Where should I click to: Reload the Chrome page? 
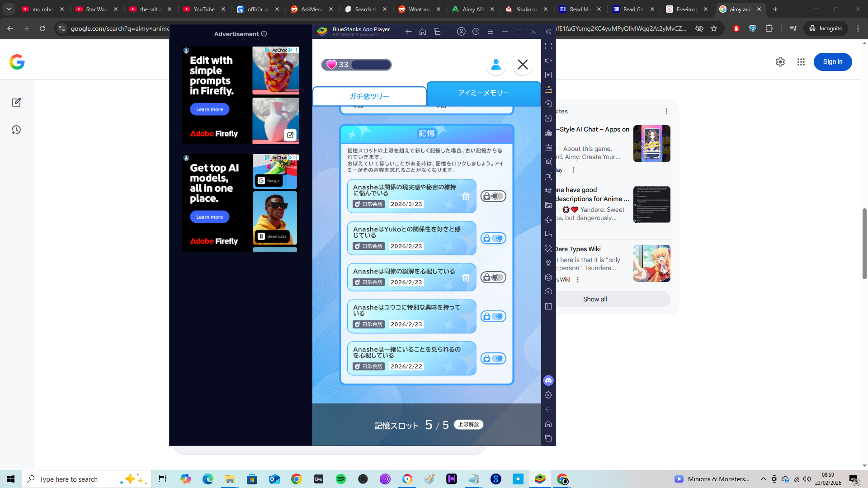point(42,28)
